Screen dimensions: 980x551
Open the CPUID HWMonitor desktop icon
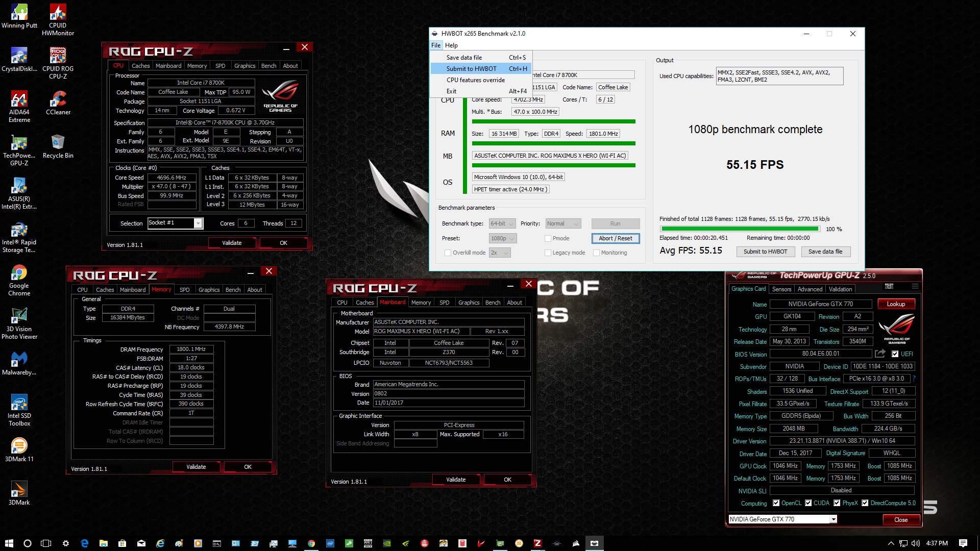tap(58, 20)
